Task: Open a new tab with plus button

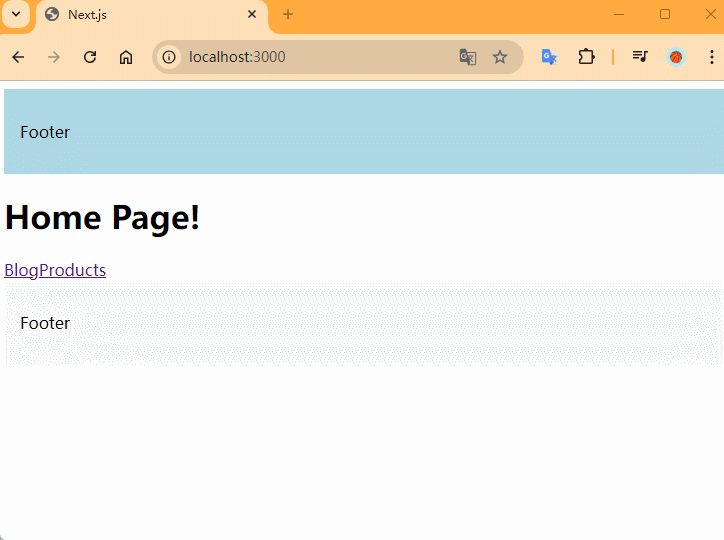Action: click(x=288, y=14)
